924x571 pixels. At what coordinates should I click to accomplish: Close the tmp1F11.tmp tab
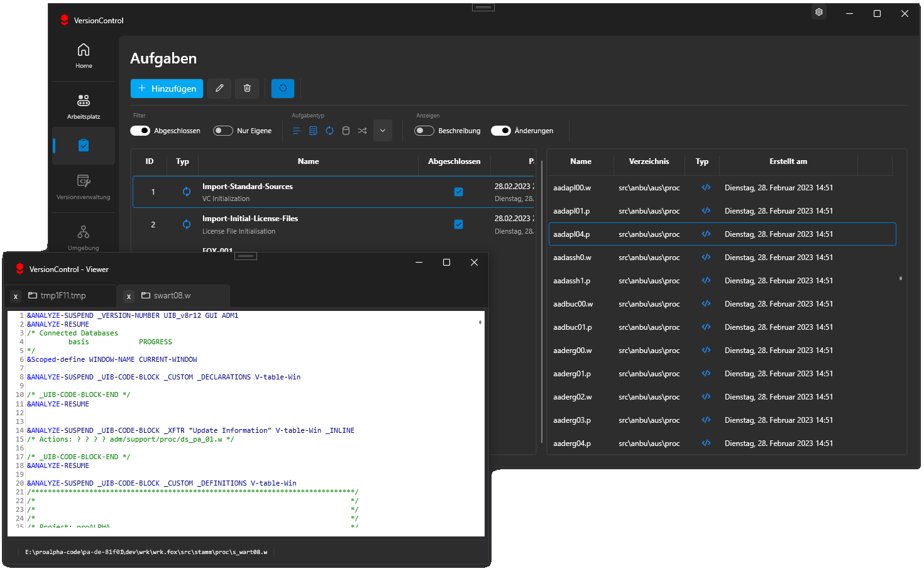tap(15, 295)
